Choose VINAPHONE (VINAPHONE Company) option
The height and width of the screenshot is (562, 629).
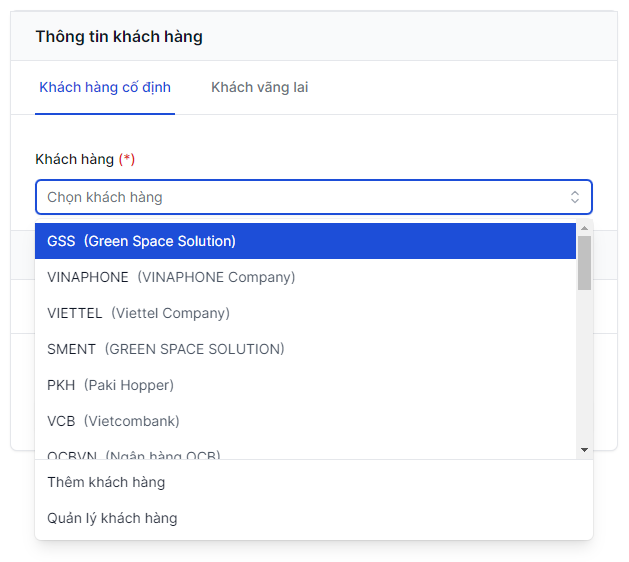[x=305, y=277]
